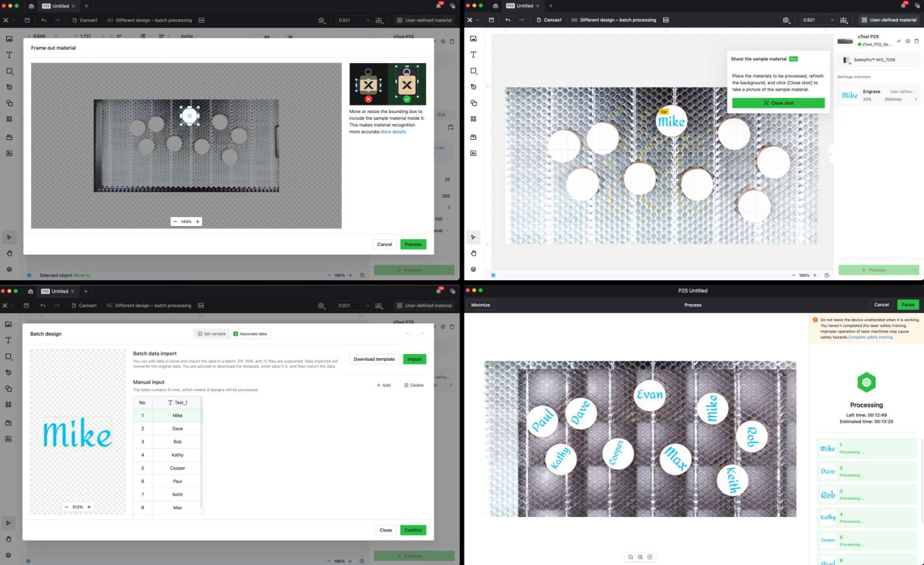
Task: Select the Kathy row in the data table
Action: (x=177, y=455)
